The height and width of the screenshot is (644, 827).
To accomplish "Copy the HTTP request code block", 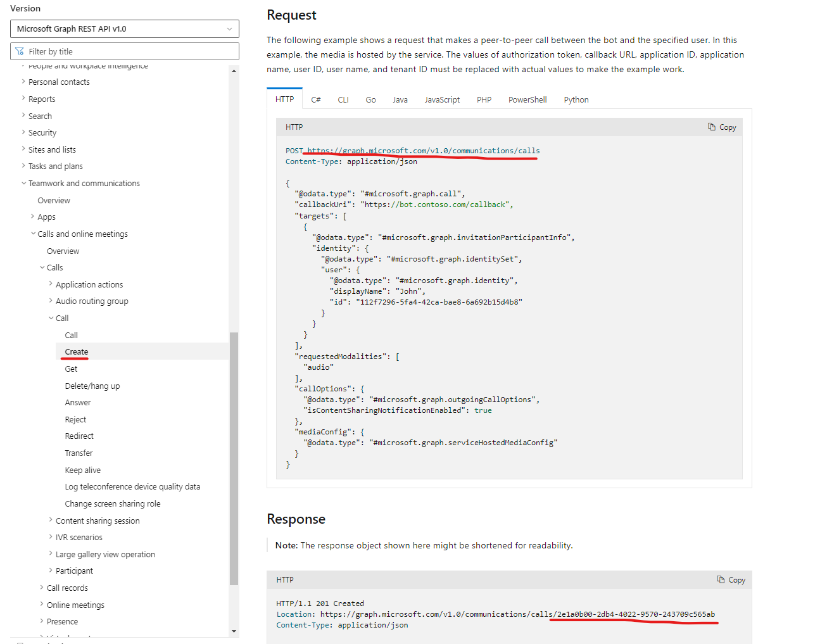I will 722,127.
